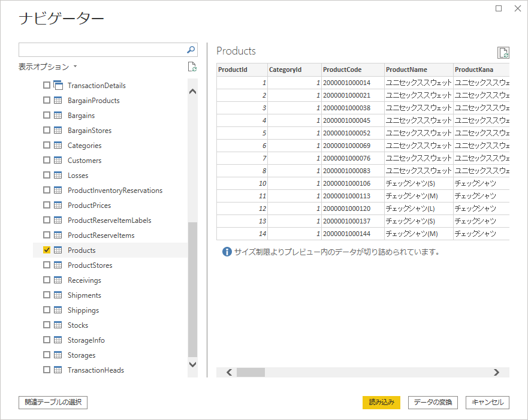This screenshot has height=420, width=528.
Task: Click the preview refresh icon above the table
Action: tap(503, 53)
